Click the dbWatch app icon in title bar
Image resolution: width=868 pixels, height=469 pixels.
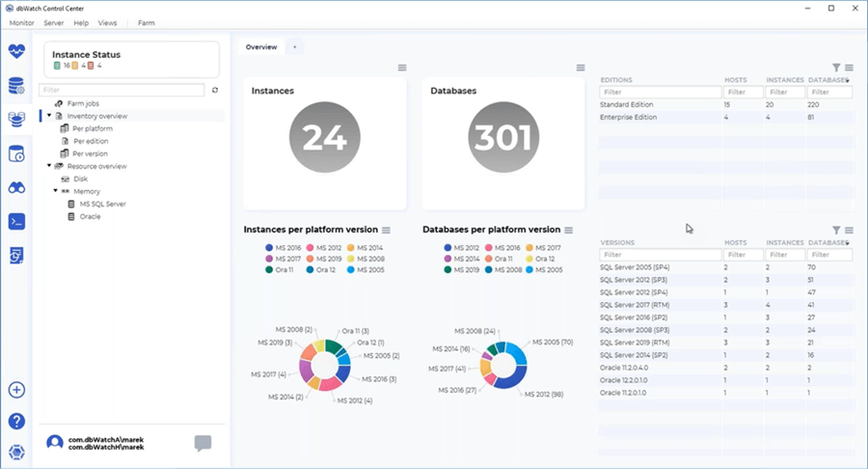[x=9, y=9]
